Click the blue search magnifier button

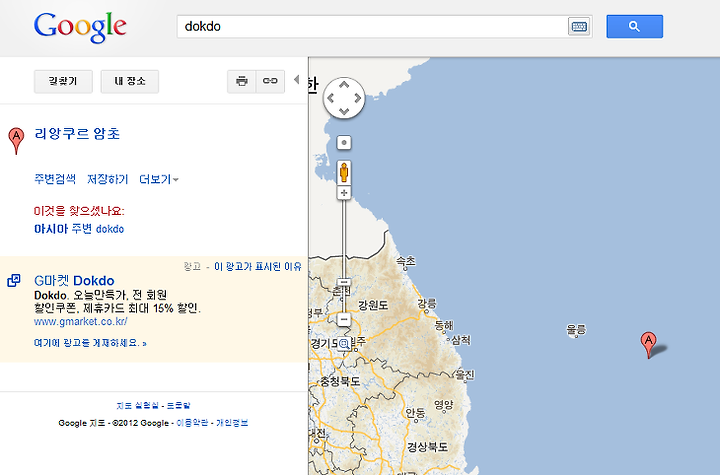(635, 26)
